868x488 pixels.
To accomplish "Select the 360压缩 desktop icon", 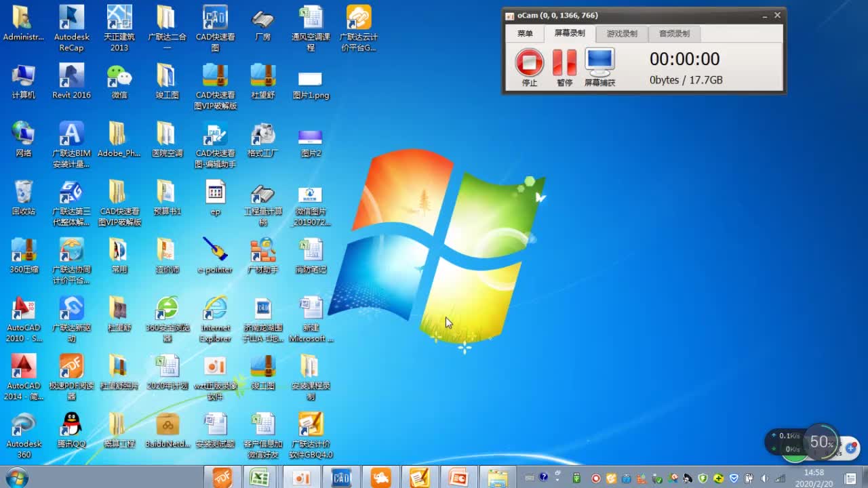I will tap(24, 256).
